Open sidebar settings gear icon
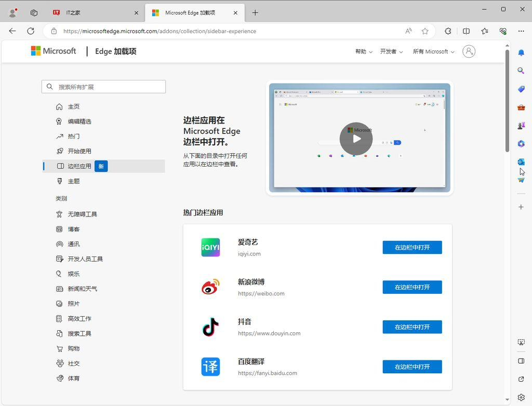This screenshot has width=532, height=406. coord(521,397)
